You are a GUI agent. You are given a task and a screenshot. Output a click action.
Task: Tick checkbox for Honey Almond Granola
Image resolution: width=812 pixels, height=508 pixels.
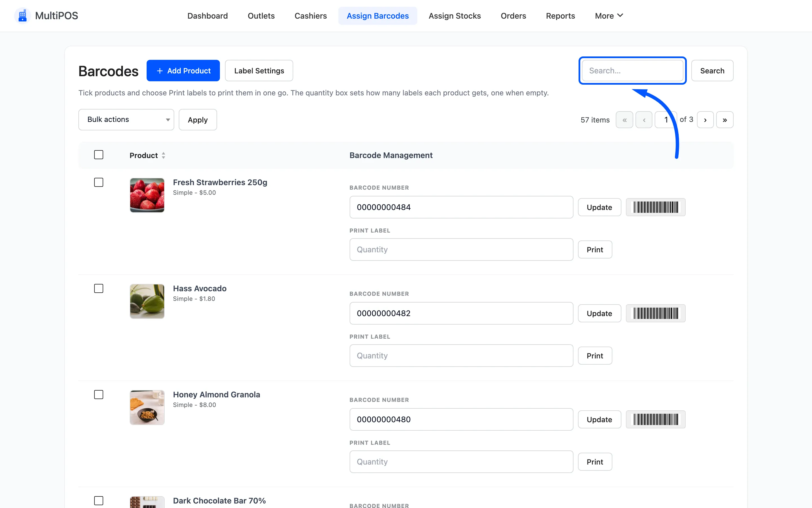99,395
